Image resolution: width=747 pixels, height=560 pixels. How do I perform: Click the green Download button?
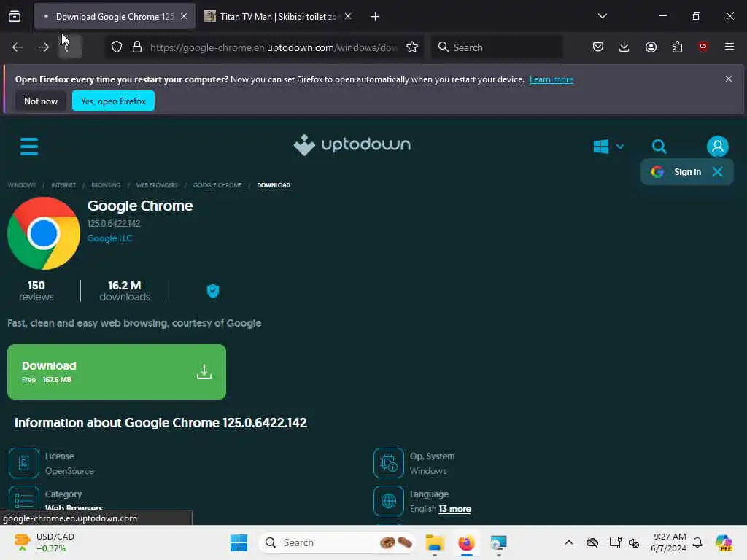pos(117,372)
